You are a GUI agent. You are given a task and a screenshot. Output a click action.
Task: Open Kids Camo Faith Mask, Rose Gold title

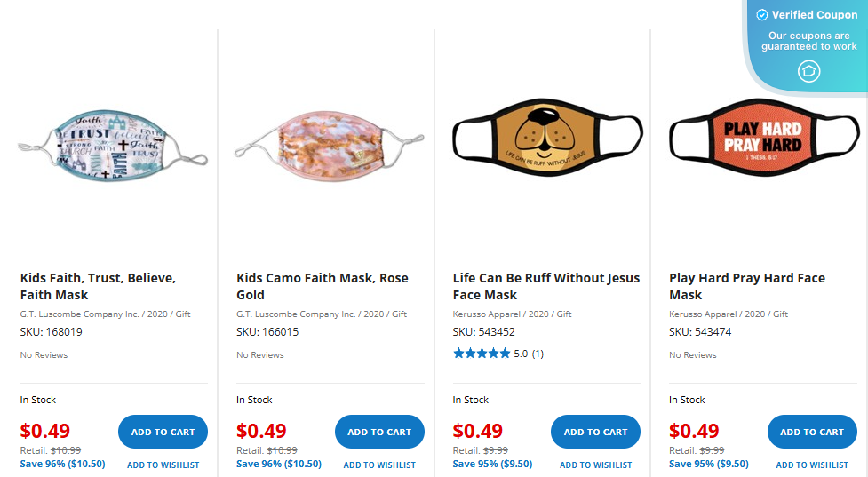323,286
